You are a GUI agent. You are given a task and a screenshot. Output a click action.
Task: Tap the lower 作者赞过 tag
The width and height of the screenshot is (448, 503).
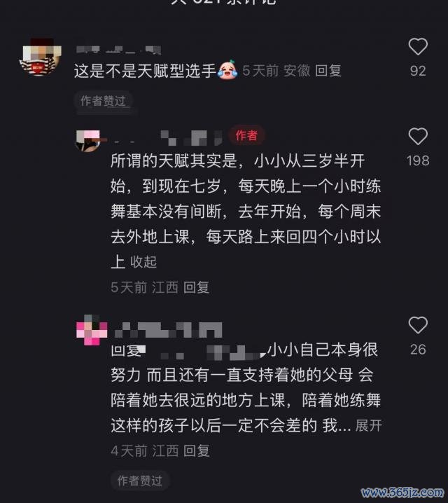[140, 481]
